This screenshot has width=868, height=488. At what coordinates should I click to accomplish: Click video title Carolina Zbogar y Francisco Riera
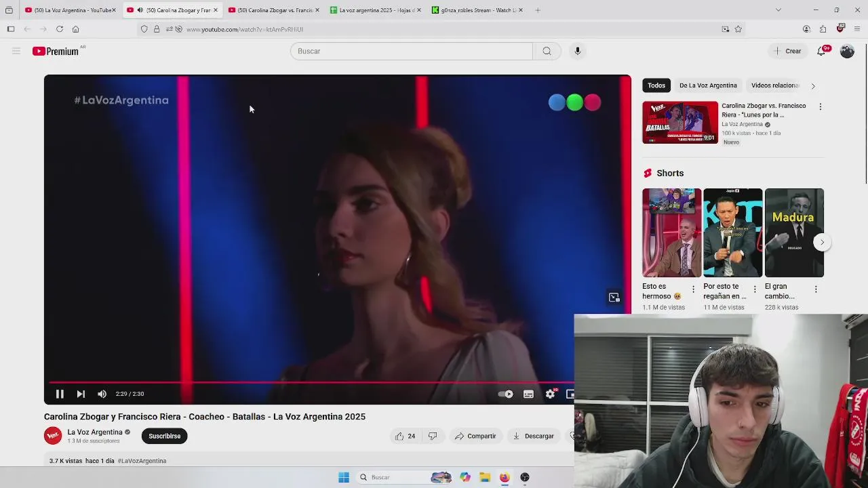205,417
